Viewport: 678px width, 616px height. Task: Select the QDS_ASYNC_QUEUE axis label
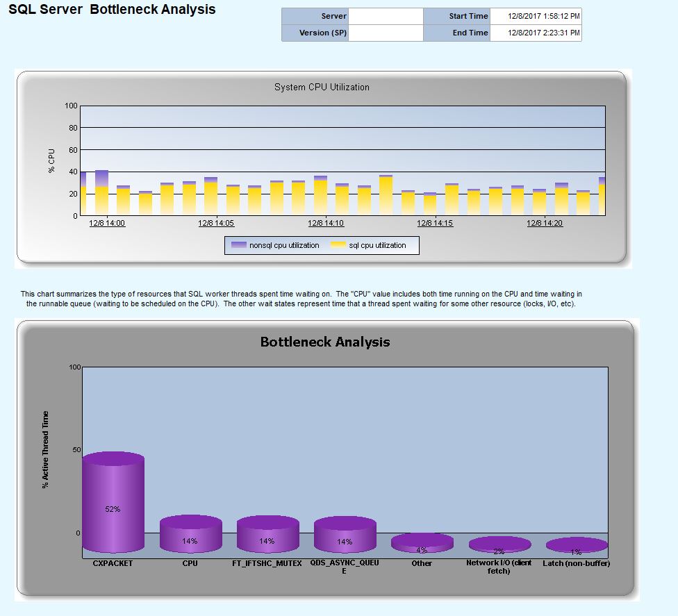345,567
